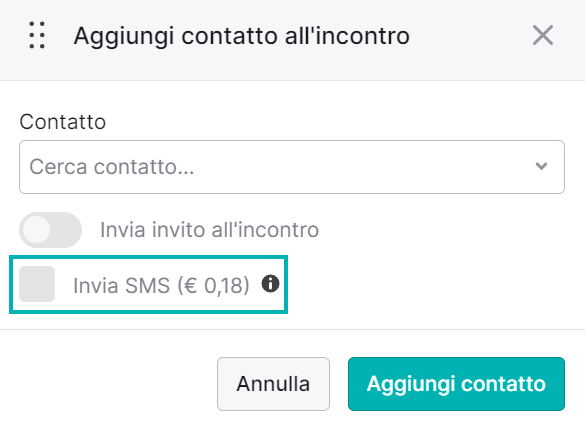Open the Contatto combo box

pyautogui.click(x=292, y=167)
